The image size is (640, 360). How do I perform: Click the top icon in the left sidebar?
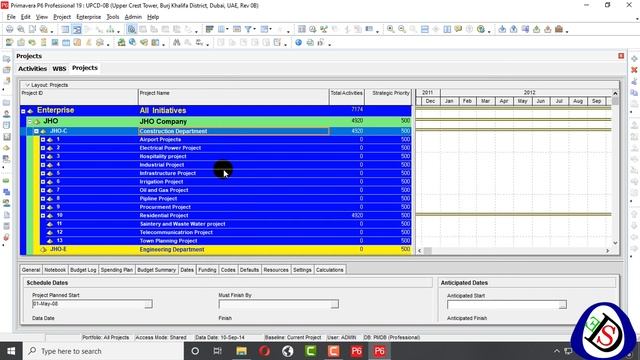(7, 59)
